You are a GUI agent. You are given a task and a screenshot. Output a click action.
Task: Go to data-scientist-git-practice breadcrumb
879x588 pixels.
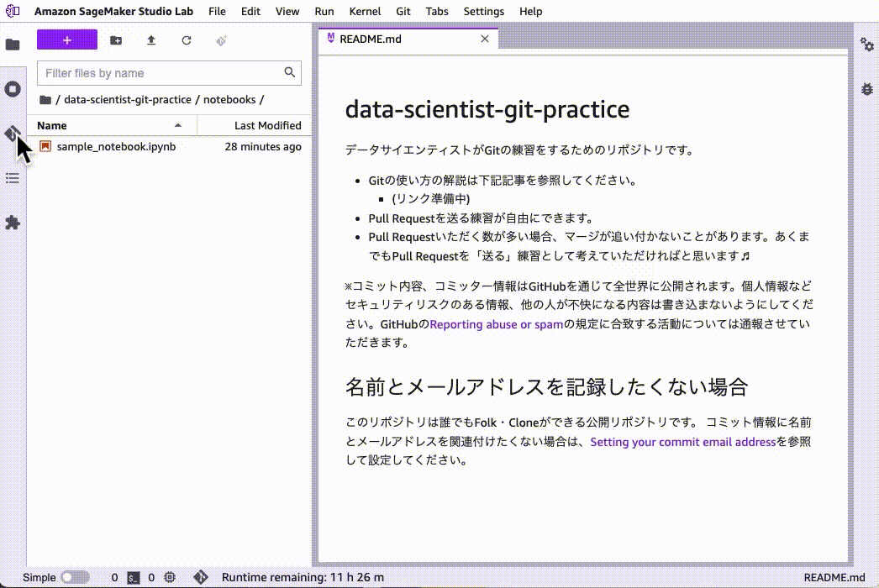pyautogui.click(x=127, y=99)
